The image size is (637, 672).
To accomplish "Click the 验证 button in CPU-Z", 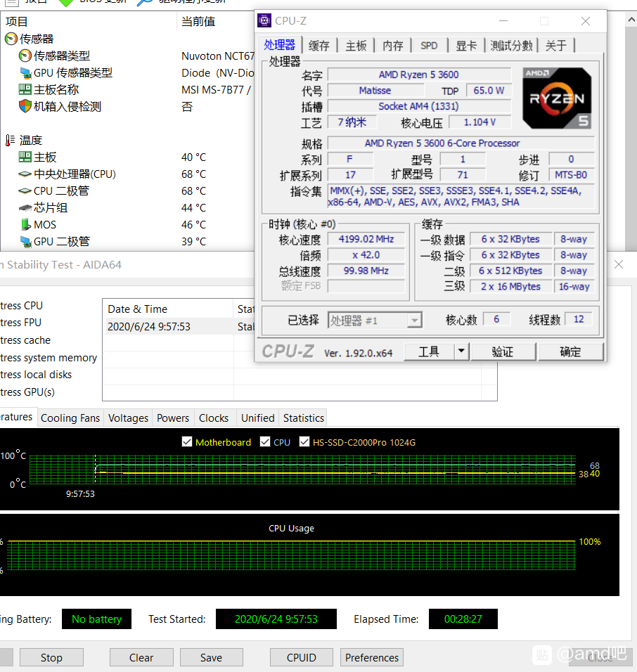I will coord(503,351).
